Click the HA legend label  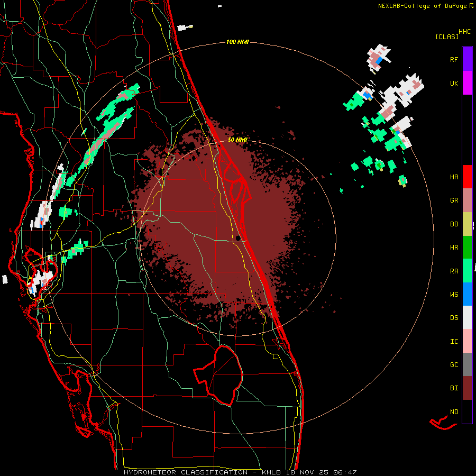[454, 177]
